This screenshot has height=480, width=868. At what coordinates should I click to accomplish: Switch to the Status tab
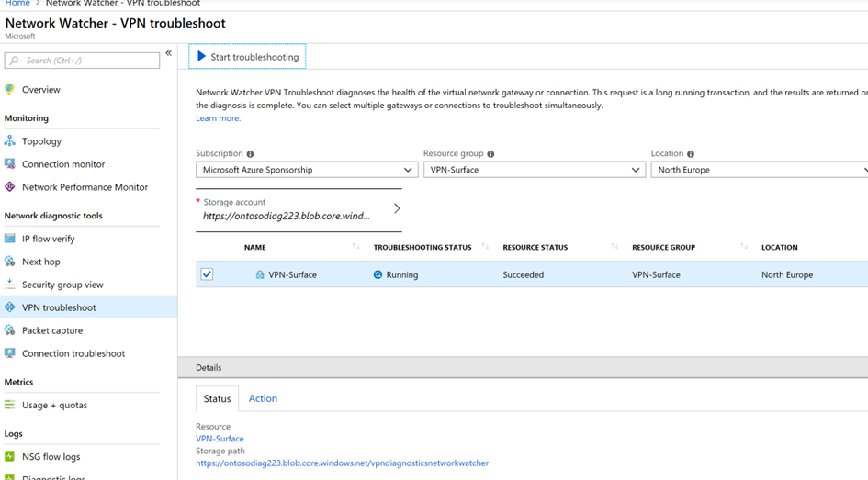pos(217,398)
